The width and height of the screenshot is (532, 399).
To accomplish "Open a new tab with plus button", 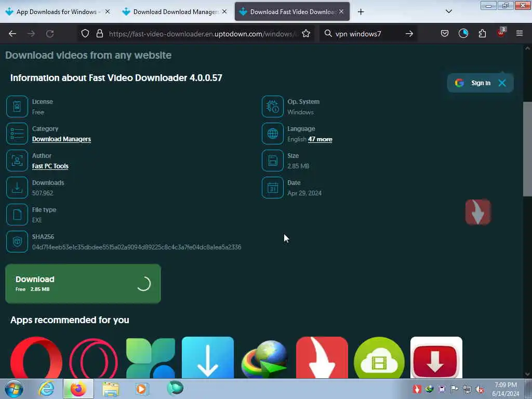I will 361,12.
